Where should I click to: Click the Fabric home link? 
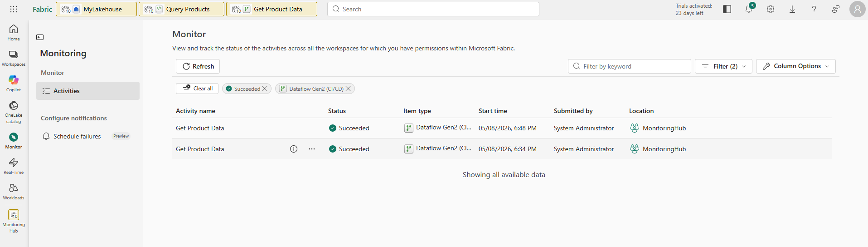(42, 9)
